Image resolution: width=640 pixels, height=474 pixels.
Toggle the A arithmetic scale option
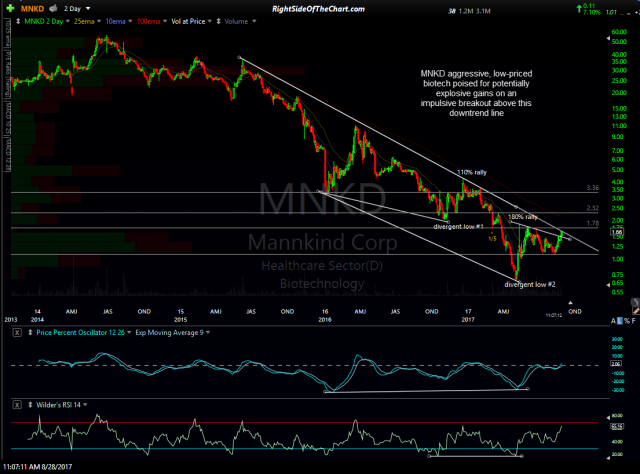[x=613, y=321]
